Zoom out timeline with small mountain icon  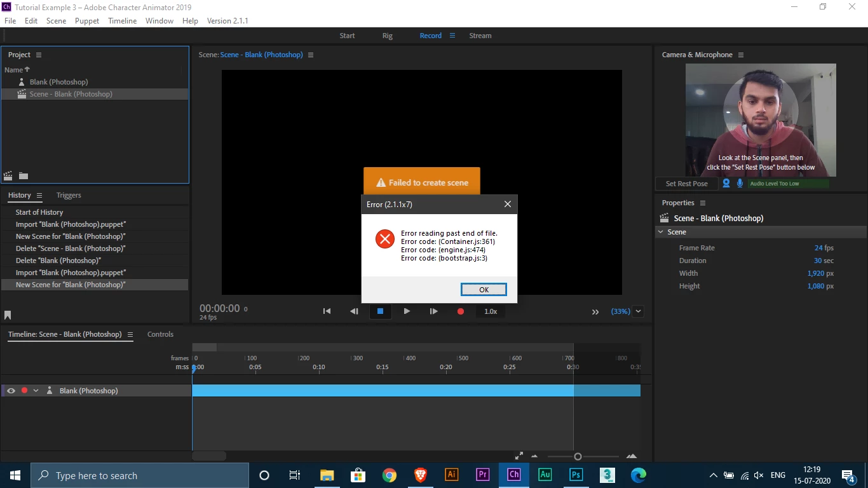click(x=534, y=456)
